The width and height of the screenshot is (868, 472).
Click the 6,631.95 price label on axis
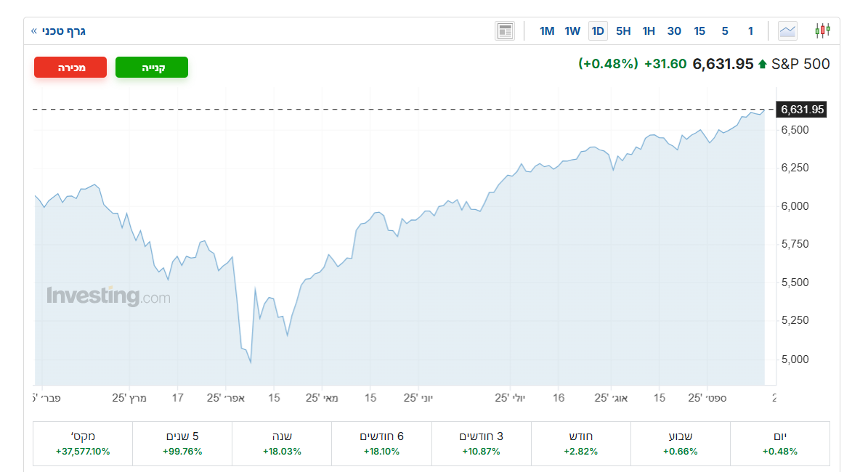(802, 110)
